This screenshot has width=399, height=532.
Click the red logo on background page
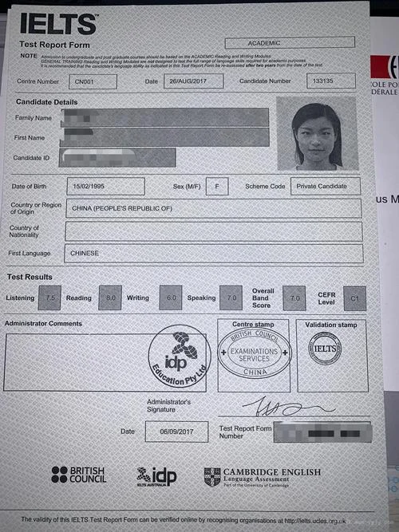(x=385, y=67)
